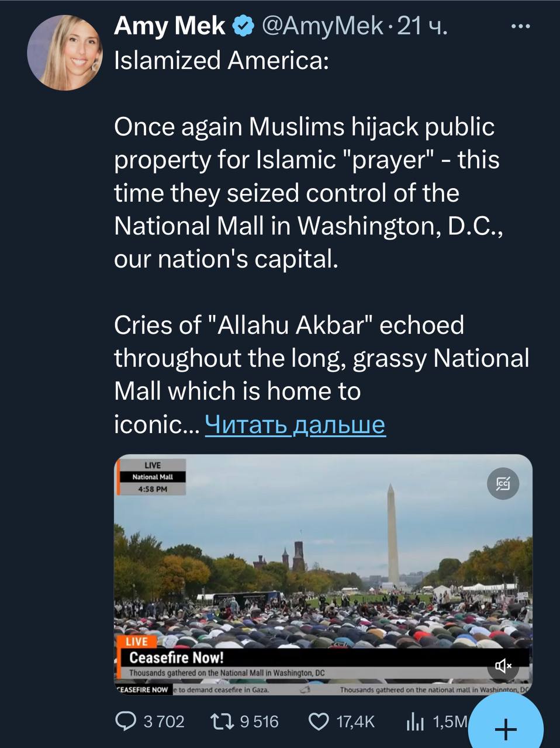Click the reply speech bubble icon
Image resolution: width=560 pixels, height=748 pixels.
click(x=126, y=722)
